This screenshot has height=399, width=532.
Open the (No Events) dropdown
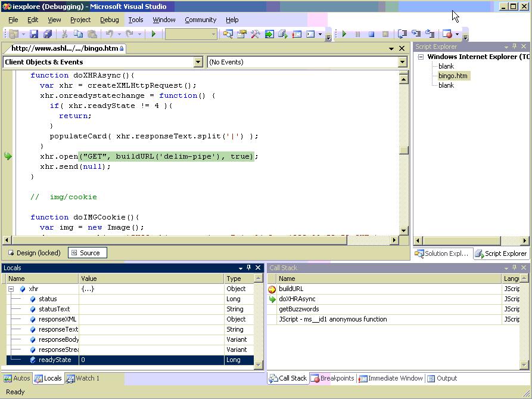pos(402,62)
